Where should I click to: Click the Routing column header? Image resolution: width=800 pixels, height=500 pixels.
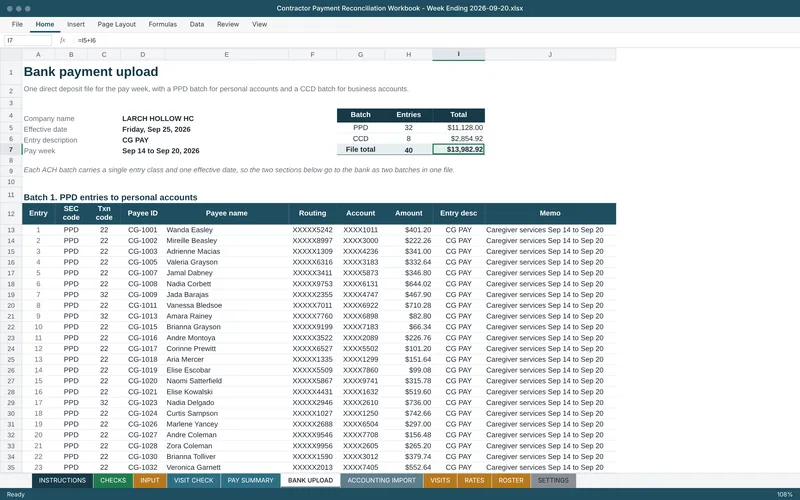click(x=312, y=213)
